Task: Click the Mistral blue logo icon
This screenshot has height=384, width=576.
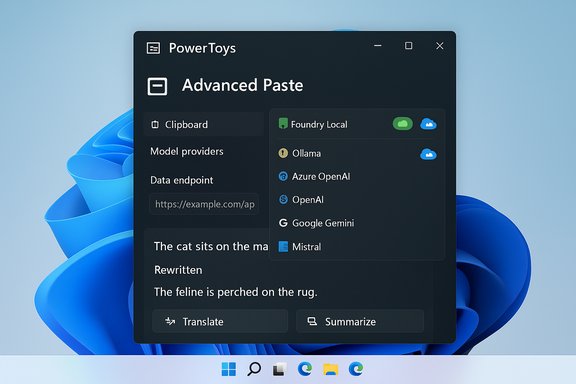Action: pyautogui.click(x=283, y=247)
